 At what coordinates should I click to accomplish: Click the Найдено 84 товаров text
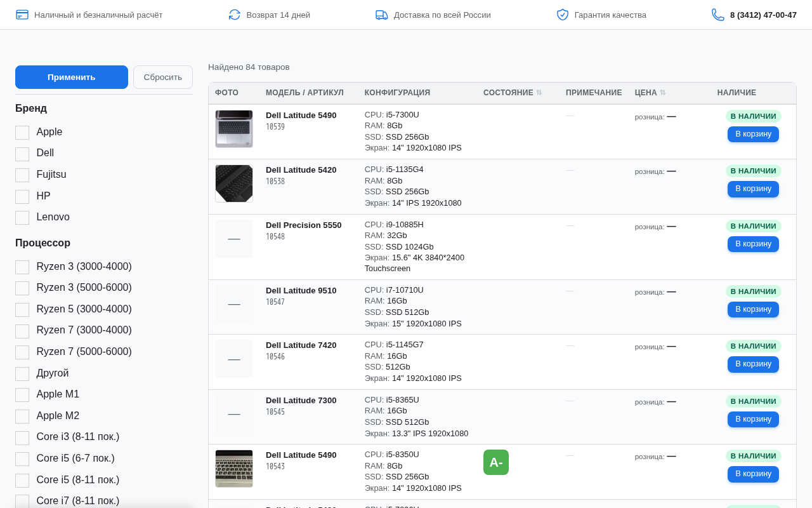(249, 67)
